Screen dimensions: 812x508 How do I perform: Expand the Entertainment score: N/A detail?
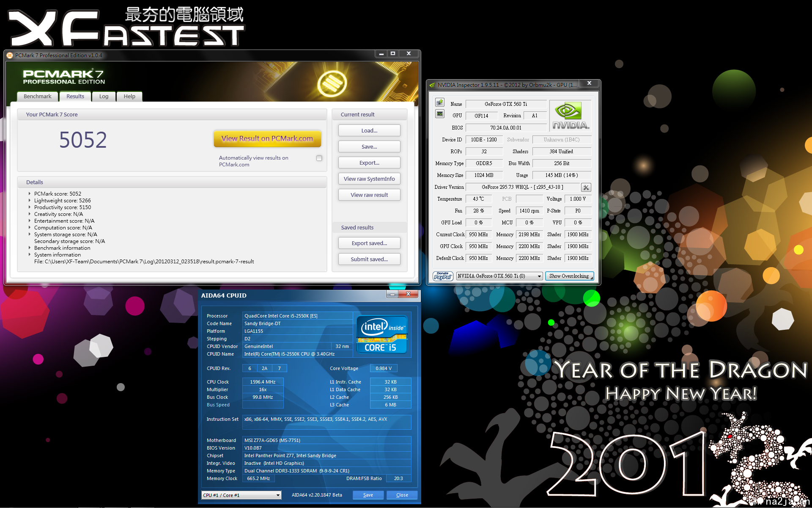(x=30, y=221)
